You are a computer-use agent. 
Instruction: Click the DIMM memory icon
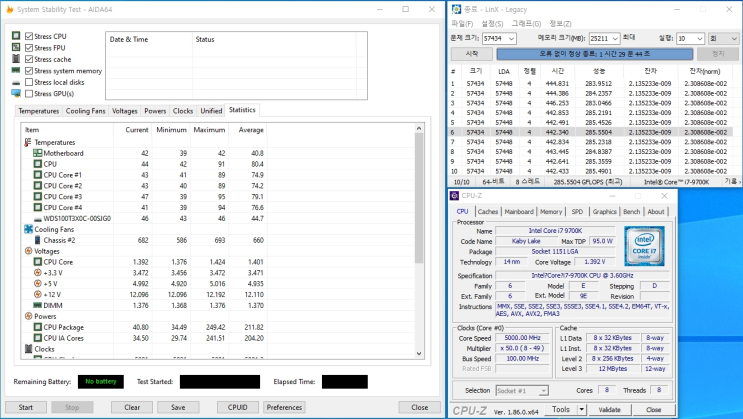click(37, 306)
